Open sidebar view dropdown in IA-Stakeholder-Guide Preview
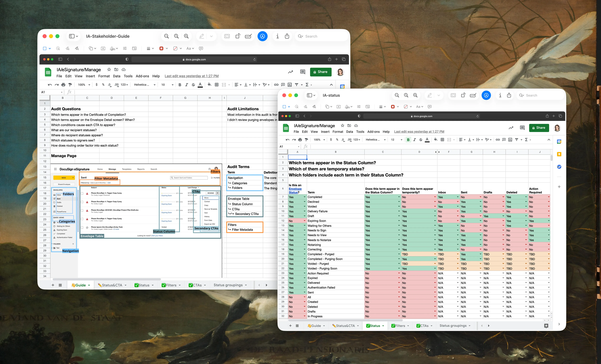The height and width of the screenshot is (364, 601). click(73, 36)
